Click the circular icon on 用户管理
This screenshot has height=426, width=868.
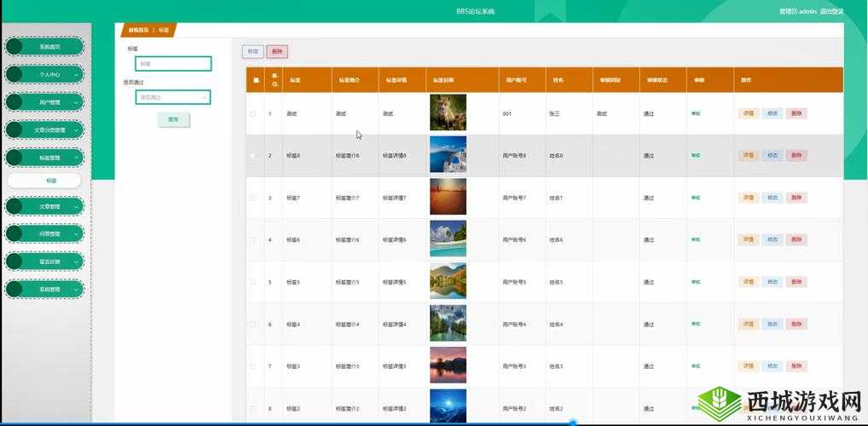(14, 102)
